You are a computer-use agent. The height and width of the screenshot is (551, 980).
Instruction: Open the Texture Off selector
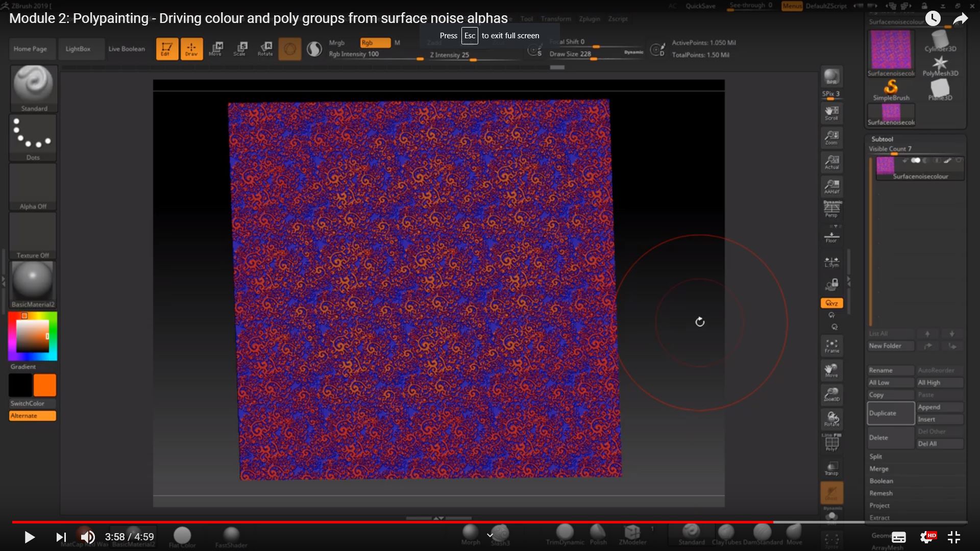coord(33,236)
